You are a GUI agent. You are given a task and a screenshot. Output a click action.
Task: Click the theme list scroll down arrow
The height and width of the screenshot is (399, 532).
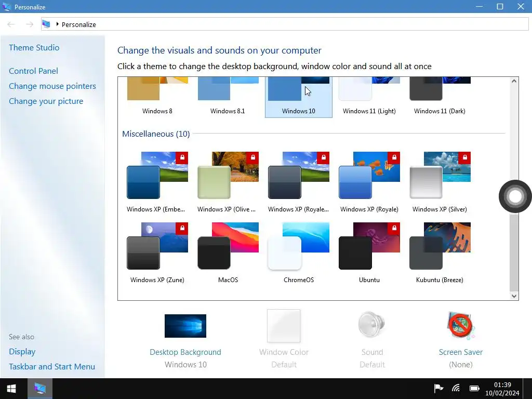(514, 296)
